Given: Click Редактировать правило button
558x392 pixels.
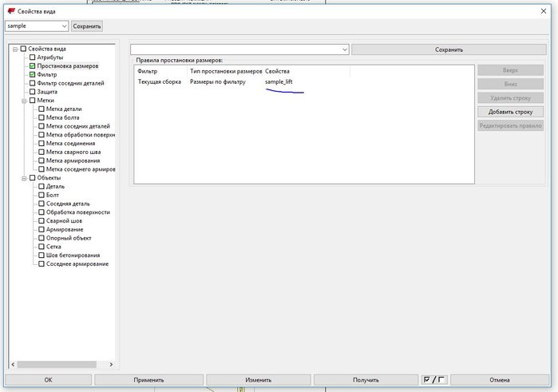Looking at the screenshot, I should [x=510, y=125].
